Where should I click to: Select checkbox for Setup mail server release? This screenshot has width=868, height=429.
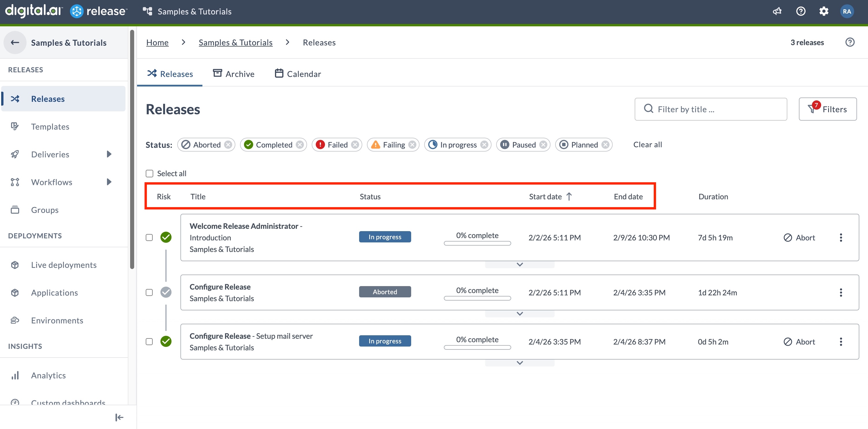tap(149, 341)
